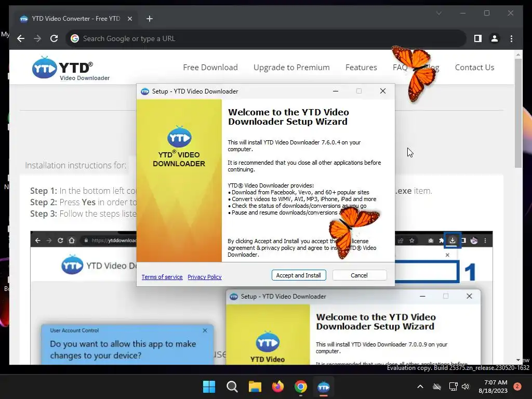Open Chrome profile icon
Screen dimensions: 532x399
495,38
